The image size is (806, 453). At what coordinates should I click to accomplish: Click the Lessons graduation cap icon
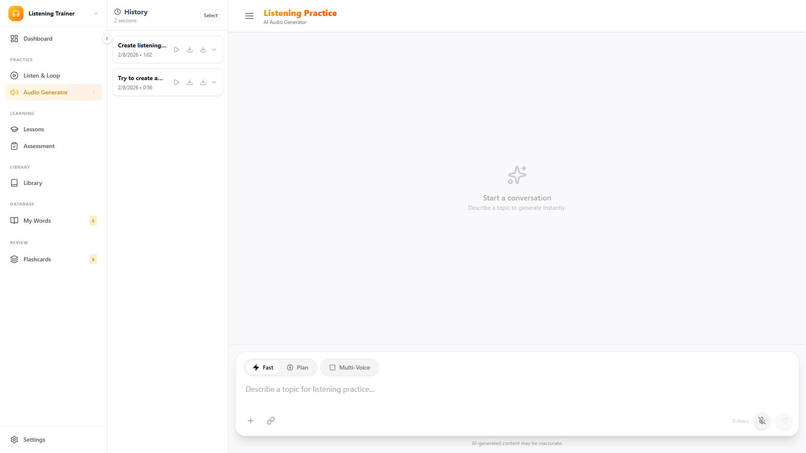click(14, 130)
